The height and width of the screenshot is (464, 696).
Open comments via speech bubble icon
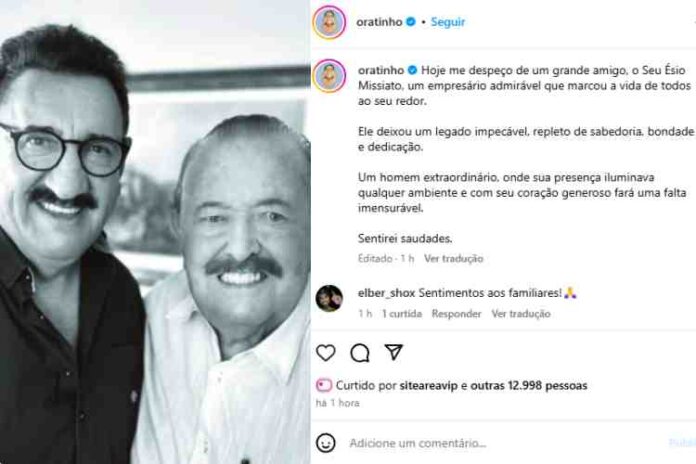(360, 353)
